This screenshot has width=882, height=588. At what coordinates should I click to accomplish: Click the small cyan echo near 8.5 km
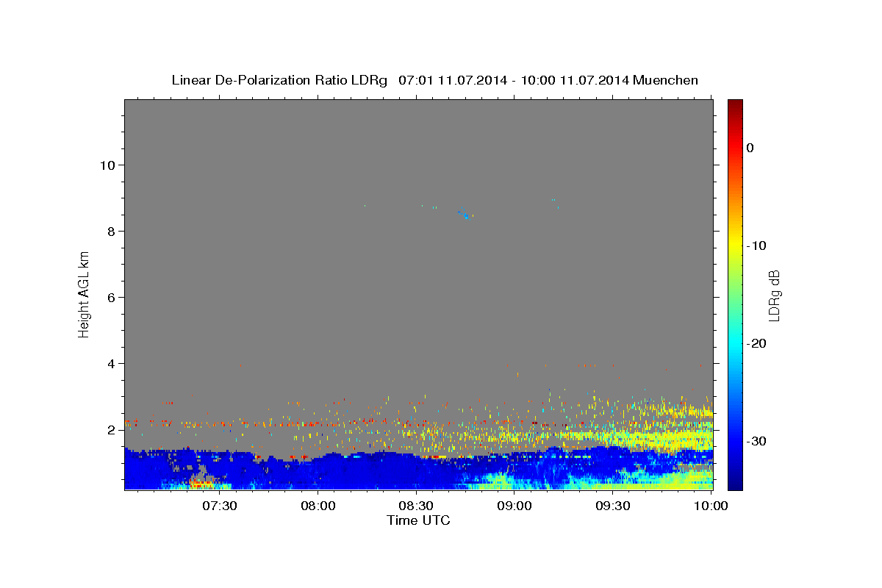(x=467, y=216)
